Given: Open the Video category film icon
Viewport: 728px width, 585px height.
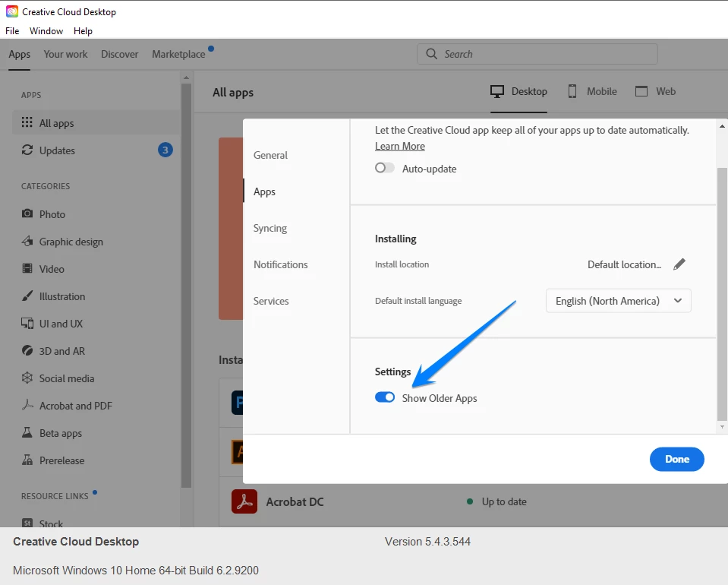Looking at the screenshot, I should [27, 269].
